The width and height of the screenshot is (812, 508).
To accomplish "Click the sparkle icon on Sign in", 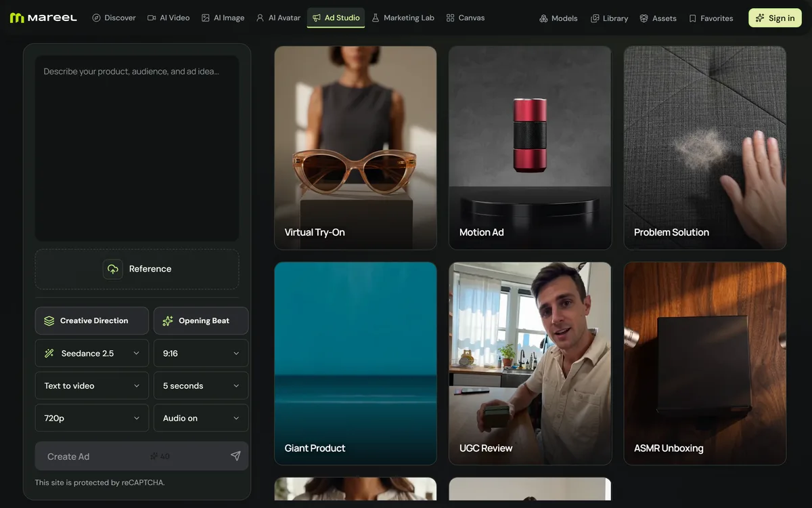I will pos(760,18).
